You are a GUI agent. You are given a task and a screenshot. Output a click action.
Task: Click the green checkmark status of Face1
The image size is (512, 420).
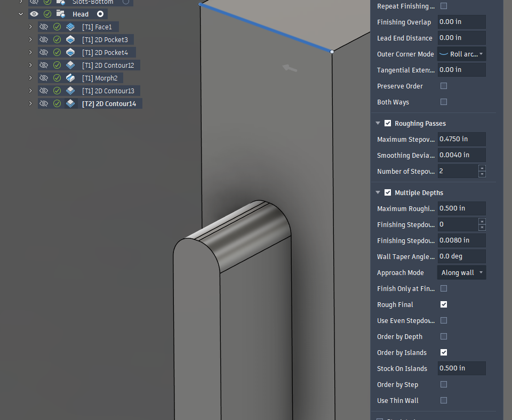(x=57, y=27)
